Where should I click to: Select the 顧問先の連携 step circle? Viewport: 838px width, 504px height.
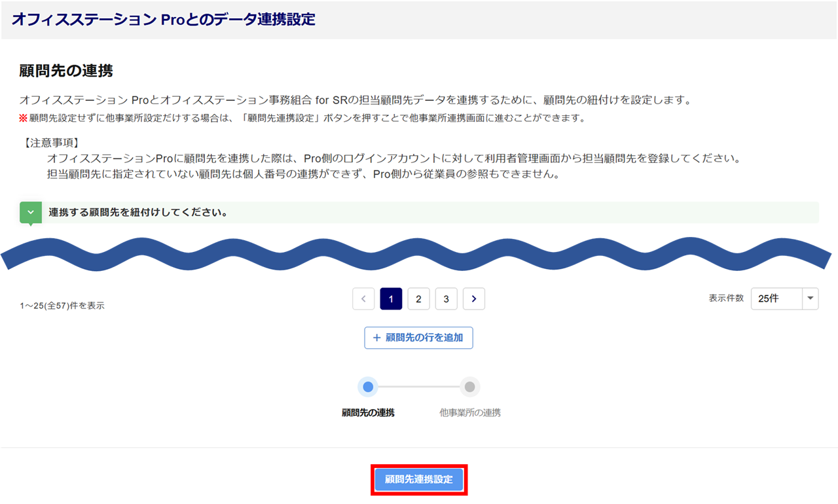tap(368, 387)
